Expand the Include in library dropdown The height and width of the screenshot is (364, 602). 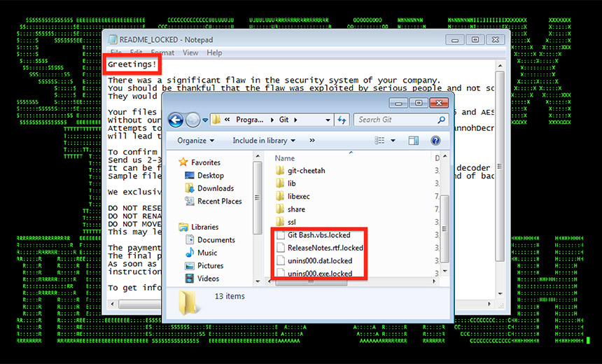[264, 141]
